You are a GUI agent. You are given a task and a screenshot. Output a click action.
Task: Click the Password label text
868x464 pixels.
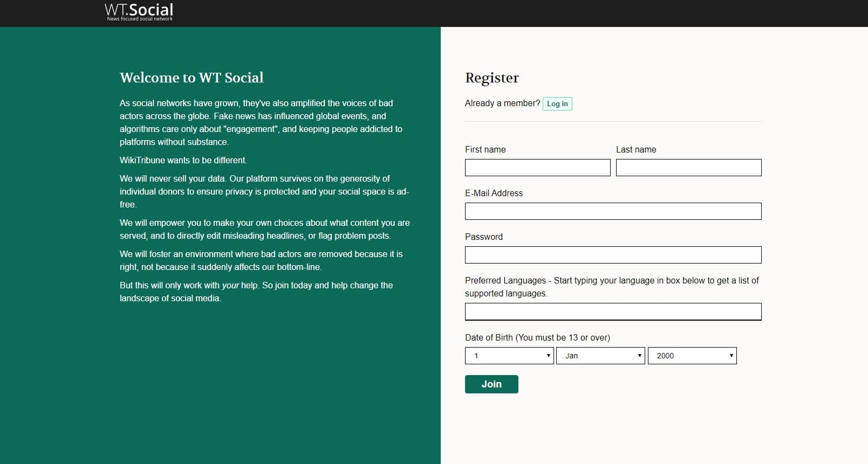(483, 237)
